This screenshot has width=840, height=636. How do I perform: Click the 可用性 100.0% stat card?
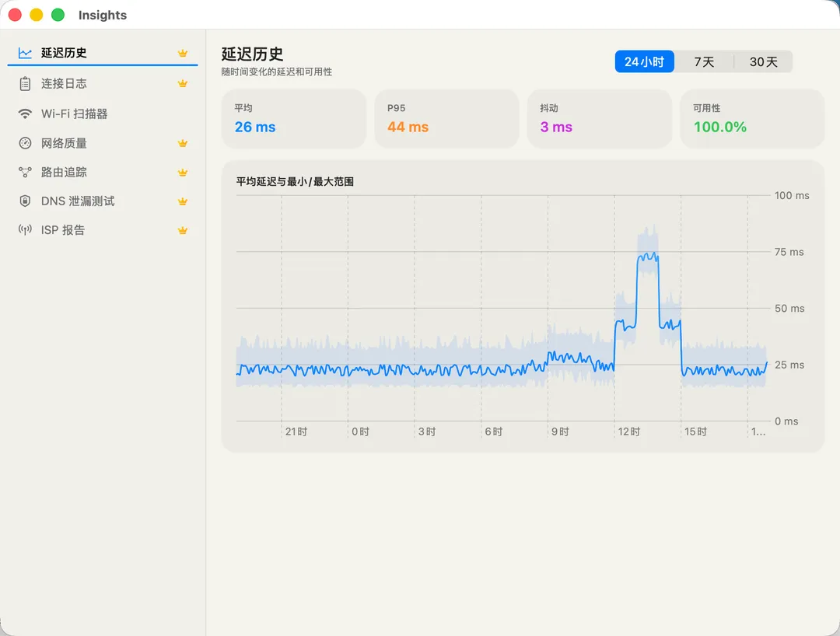pyautogui.click(x=752, y=119)
